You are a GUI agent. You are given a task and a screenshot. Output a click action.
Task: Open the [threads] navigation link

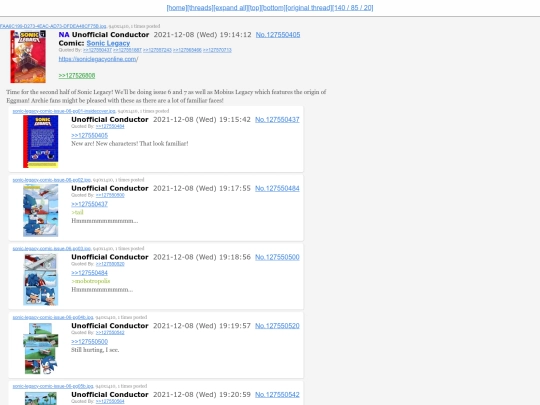(x=200, y=8)
